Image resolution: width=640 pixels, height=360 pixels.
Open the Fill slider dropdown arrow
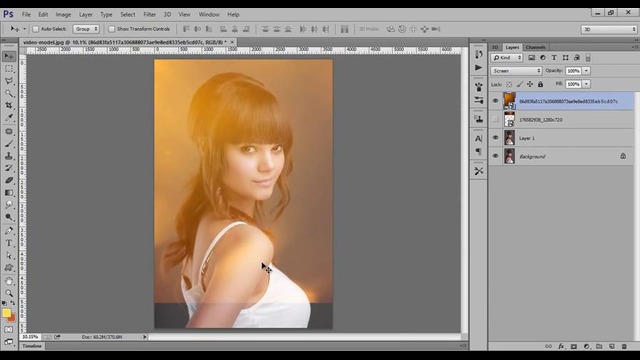[587, 84]
